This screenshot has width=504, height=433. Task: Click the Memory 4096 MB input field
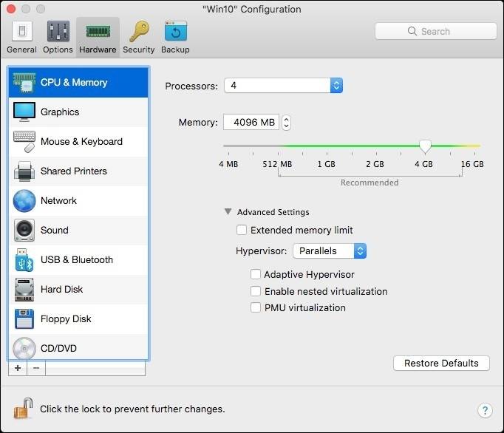pos(251,122)
